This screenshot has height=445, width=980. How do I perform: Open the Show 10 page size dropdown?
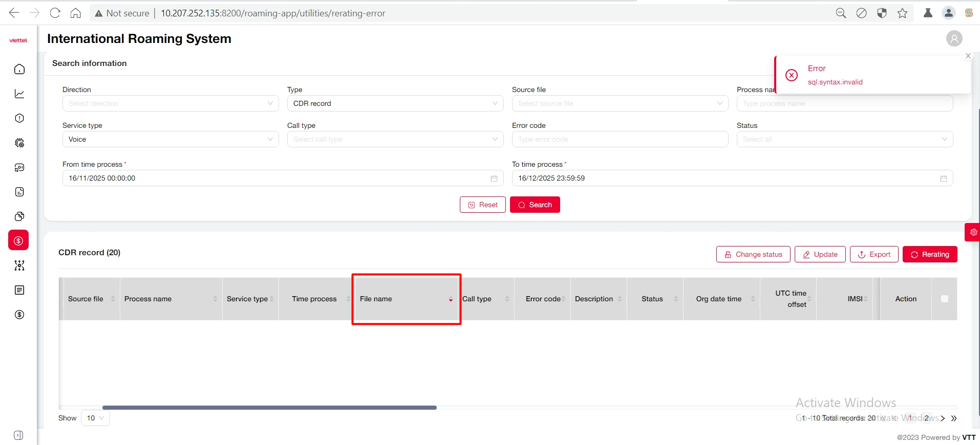pyautogui.click(x=95, y=418)
